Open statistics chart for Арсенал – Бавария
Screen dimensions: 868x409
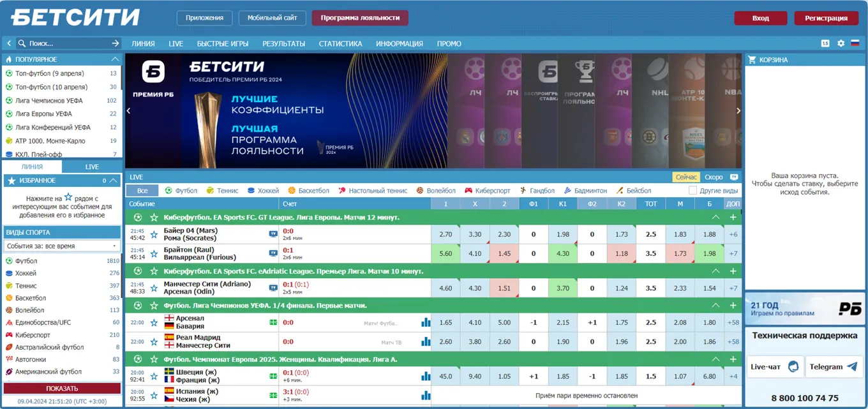[x=426, y=322]
